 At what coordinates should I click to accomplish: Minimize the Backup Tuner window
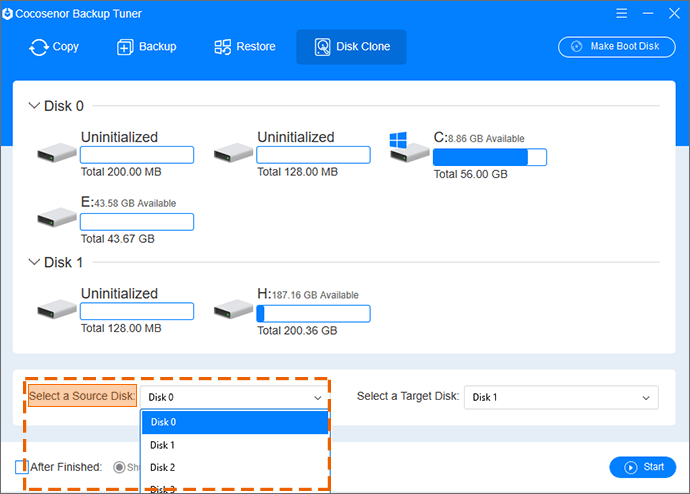[648, 13]
